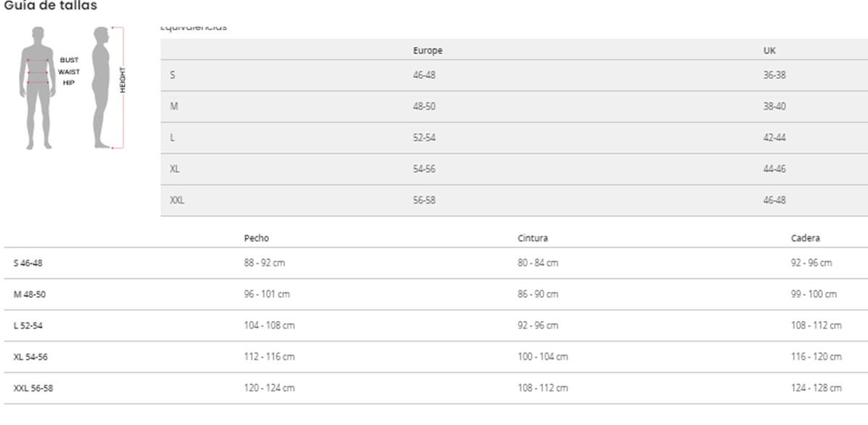Image resolution: width=868 pixels, height=425 pixels.
Task: Click the Cintura column header
Action: (532, 238)
